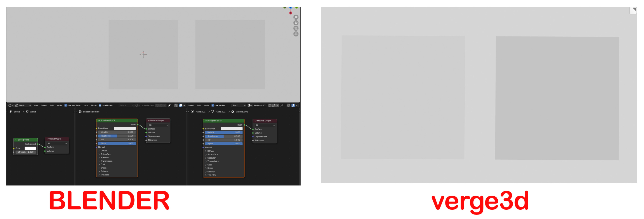Click Base Color swatch on the Metallic 0.000 BSDF
The height and width of the screenshot is (219, 644).
click(125, 128)
